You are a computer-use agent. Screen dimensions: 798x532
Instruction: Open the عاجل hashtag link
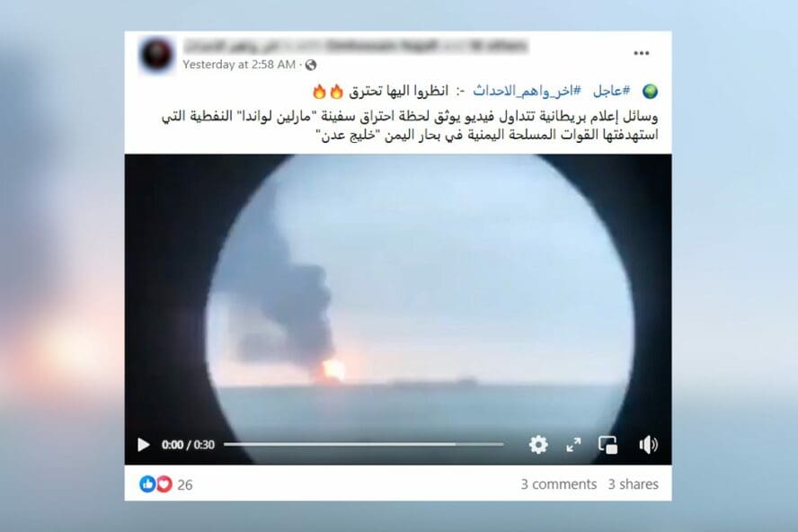tap(612, 91)
